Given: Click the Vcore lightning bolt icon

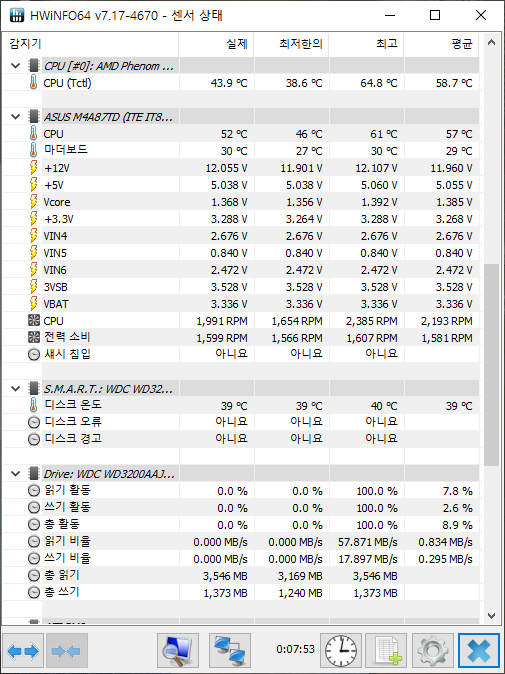Looking at the screenshot, I should pos(34,202).
